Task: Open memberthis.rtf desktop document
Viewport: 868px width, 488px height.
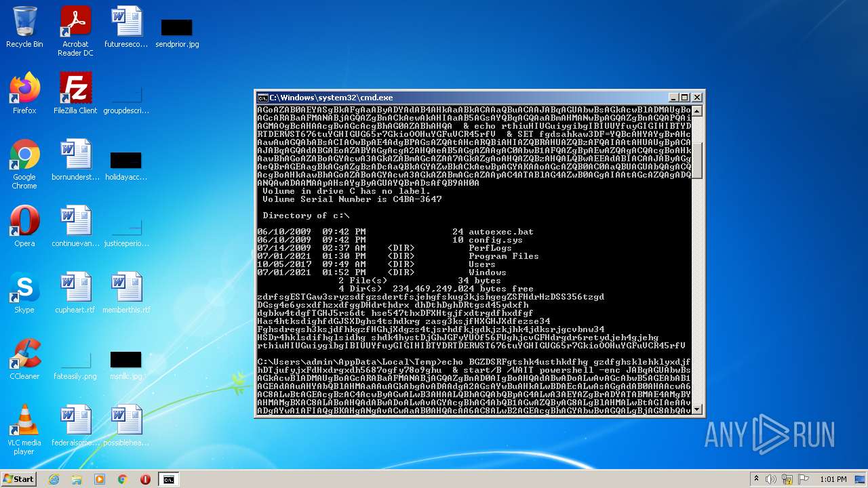Action: pos(126,293)
